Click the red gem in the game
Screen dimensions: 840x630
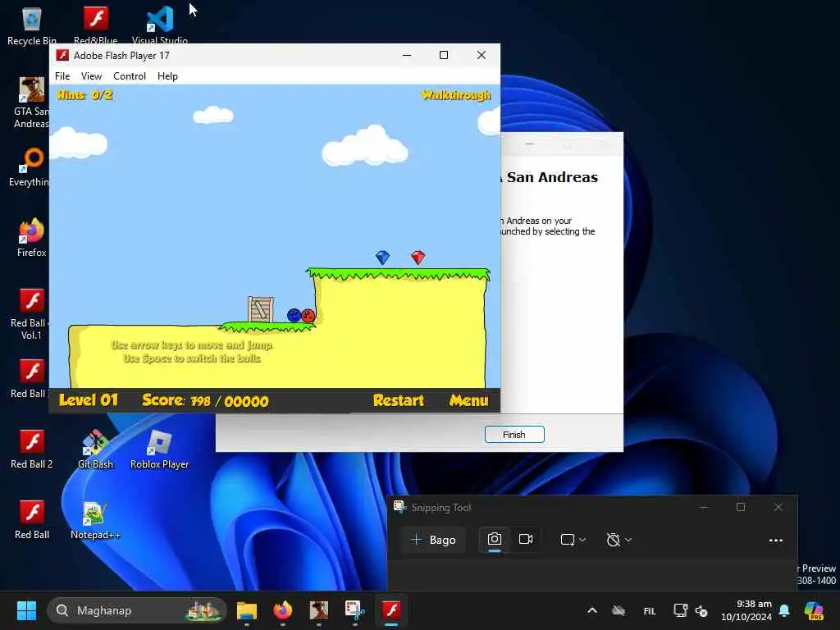[418, 258]
